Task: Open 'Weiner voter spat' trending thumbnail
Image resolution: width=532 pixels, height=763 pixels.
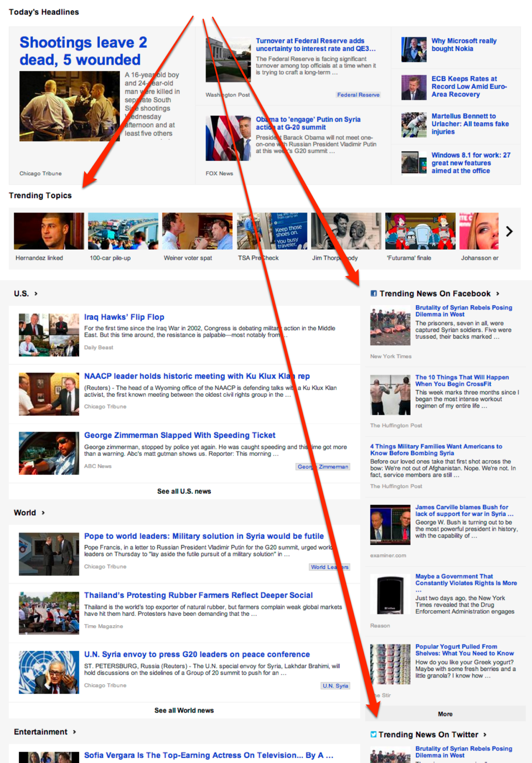Action: click(x=197, y=231)
